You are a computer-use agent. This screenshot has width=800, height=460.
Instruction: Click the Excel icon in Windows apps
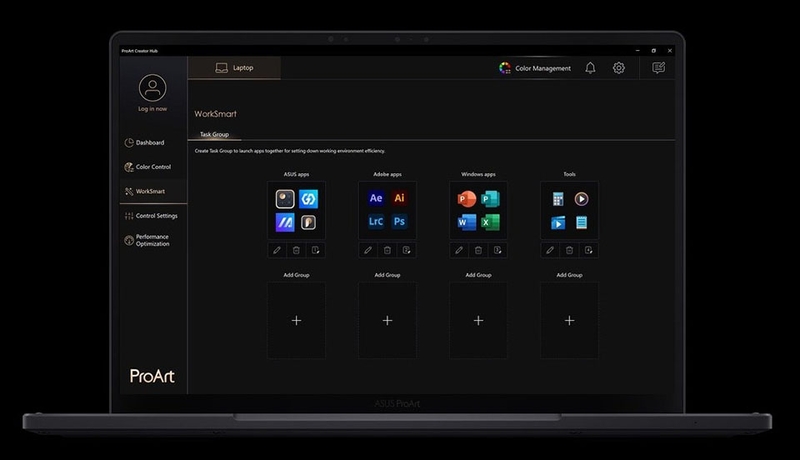pos(490,222)
